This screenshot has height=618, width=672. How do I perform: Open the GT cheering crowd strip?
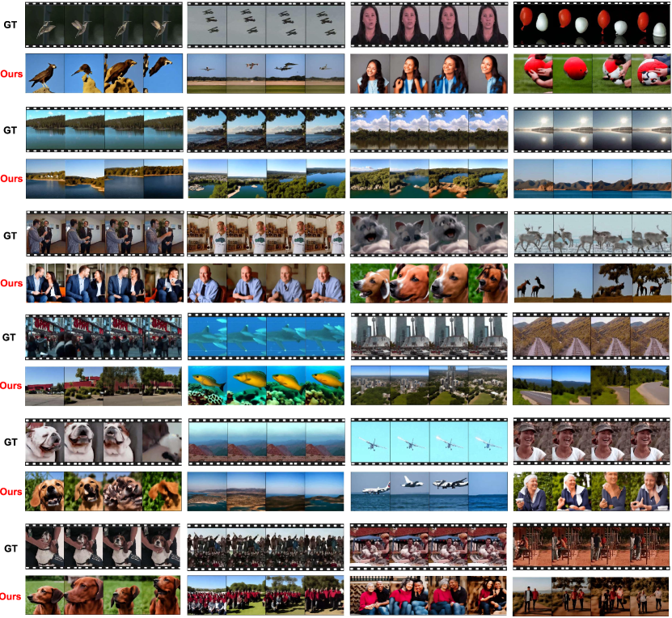click(x=265, y=547)
